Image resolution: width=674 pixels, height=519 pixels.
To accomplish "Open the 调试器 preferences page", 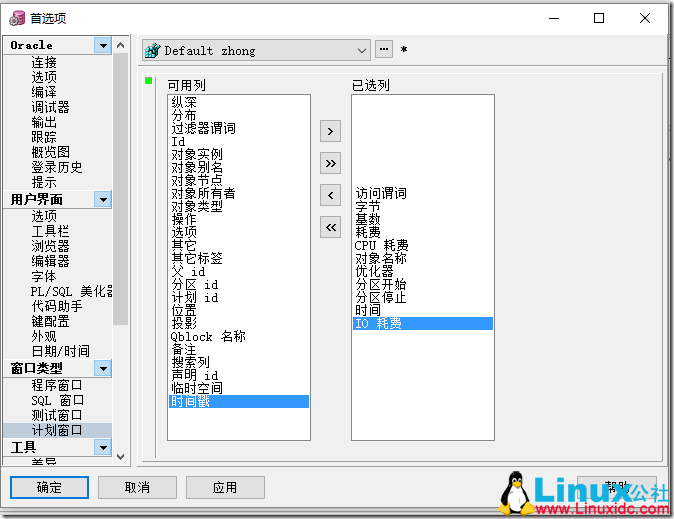I will (50, 107).
